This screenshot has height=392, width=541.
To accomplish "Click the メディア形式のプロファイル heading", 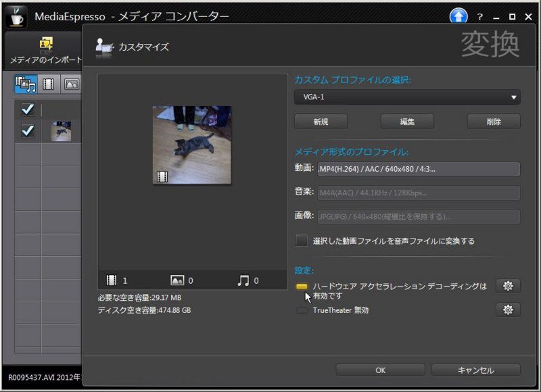I will (351, 152).
